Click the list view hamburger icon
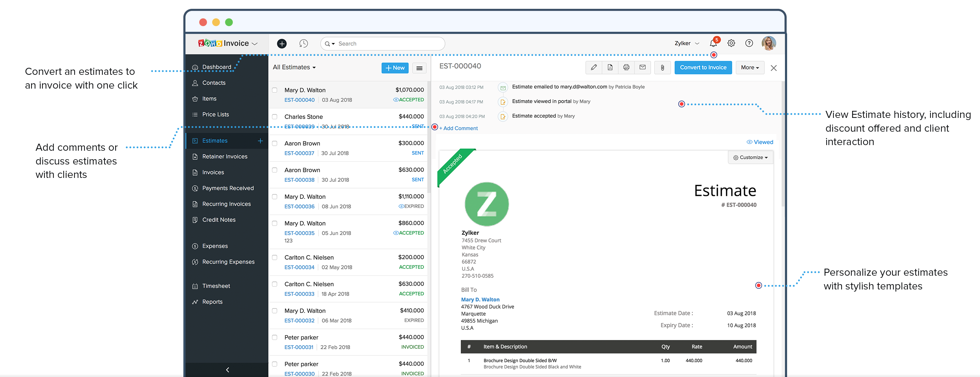 click(419, 68)
